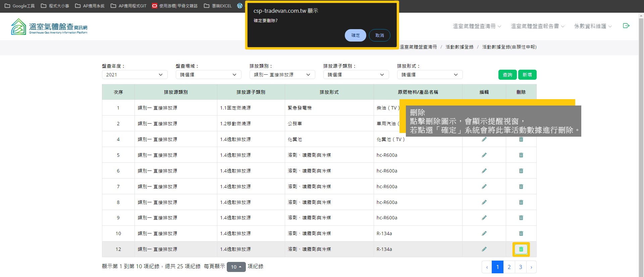Click the pencil edit icon for row 12

[484, 249]
